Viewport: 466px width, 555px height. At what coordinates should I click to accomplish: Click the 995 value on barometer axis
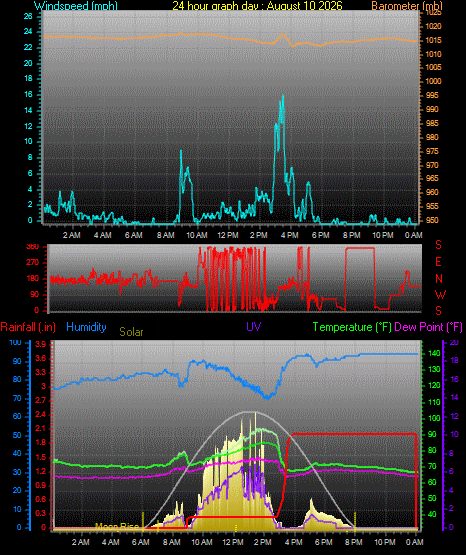pos(432,95)
